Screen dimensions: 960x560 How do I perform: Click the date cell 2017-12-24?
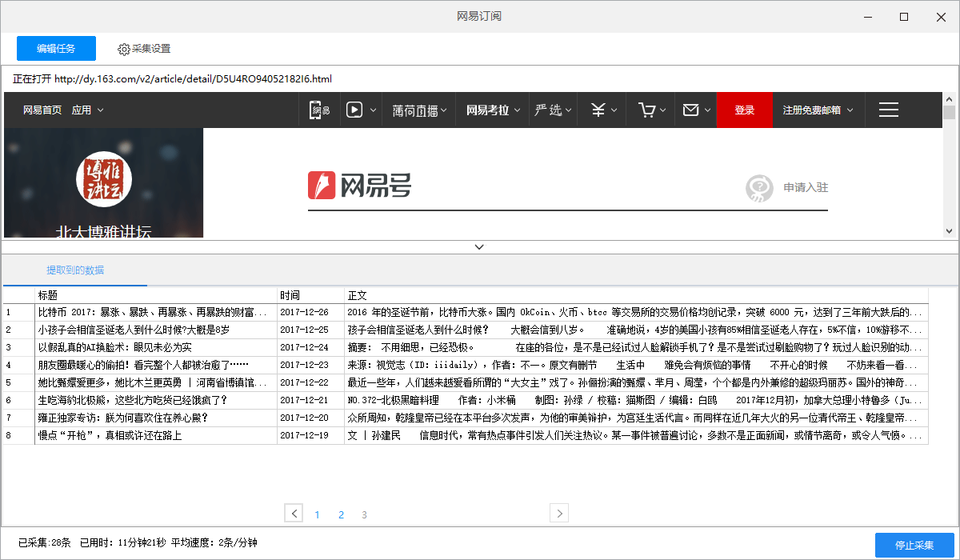[310, 347]
